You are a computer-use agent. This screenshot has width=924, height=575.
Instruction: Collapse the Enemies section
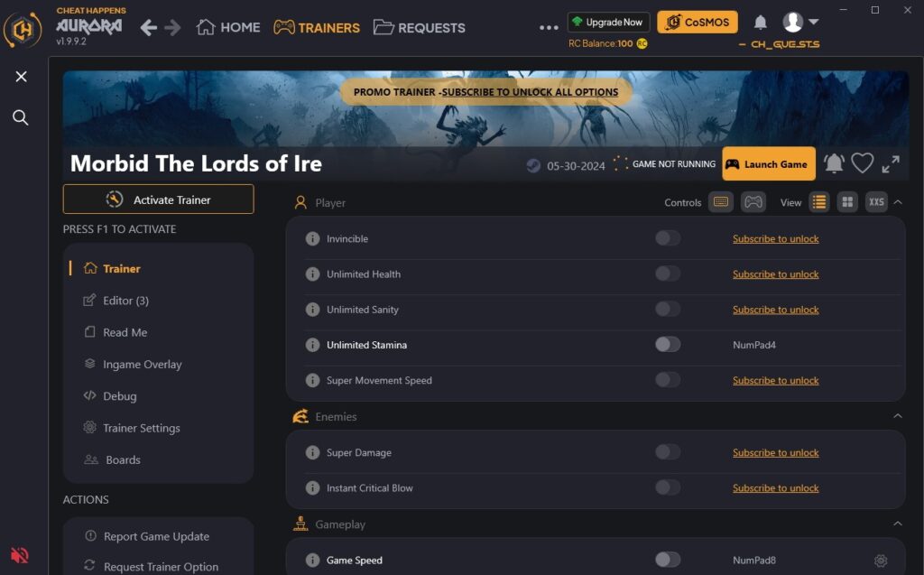point(898,416)
